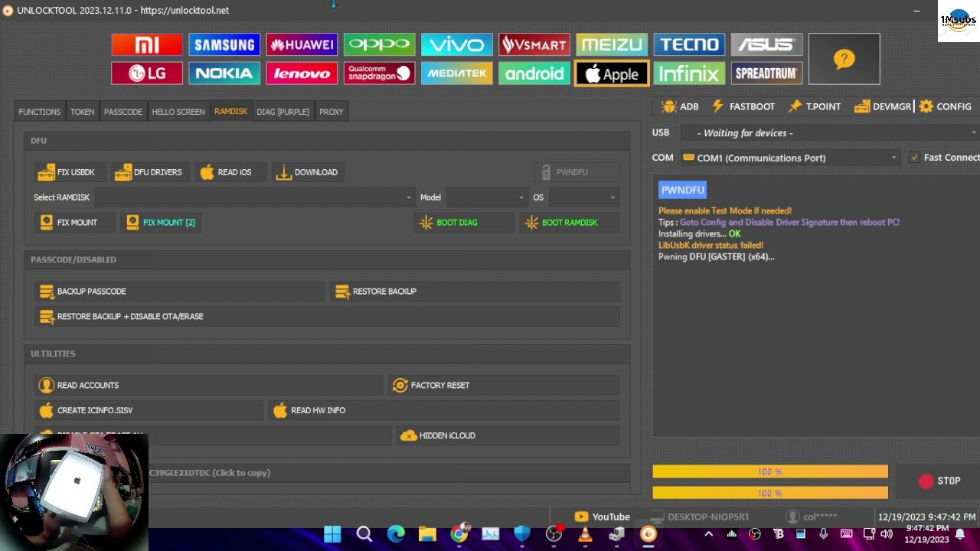
Task: Click the ADB toolbar button
Action: coord(681,106)
